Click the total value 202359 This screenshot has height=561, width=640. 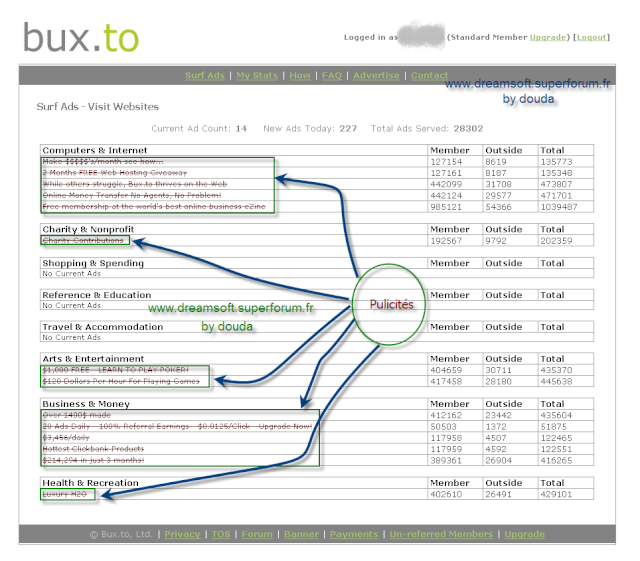(556, 241)
